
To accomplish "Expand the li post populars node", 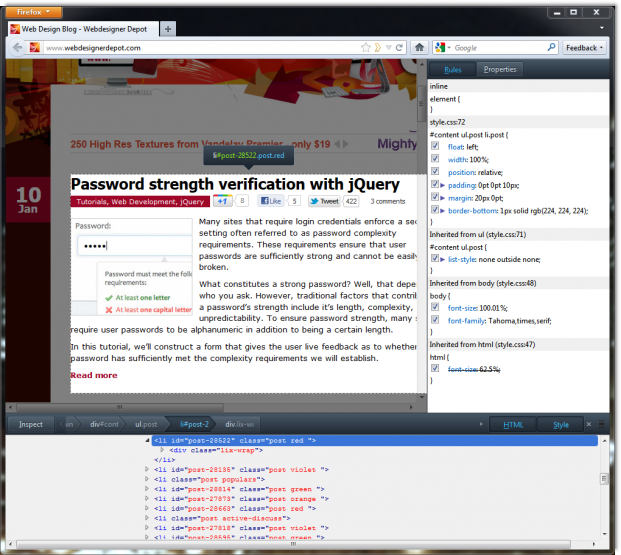I will point(147,479).
